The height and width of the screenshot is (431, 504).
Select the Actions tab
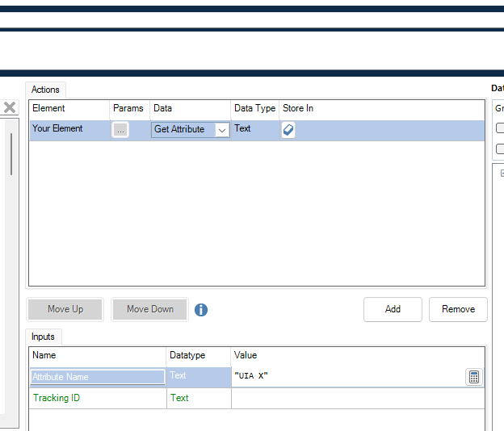click(x=45, y=90)
